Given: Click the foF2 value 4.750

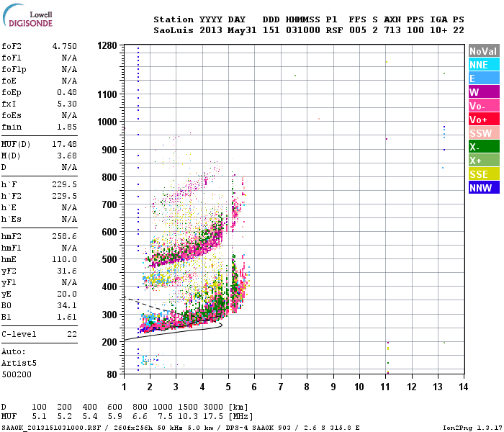Looking at the screenshot, I should tap(65, 46).
